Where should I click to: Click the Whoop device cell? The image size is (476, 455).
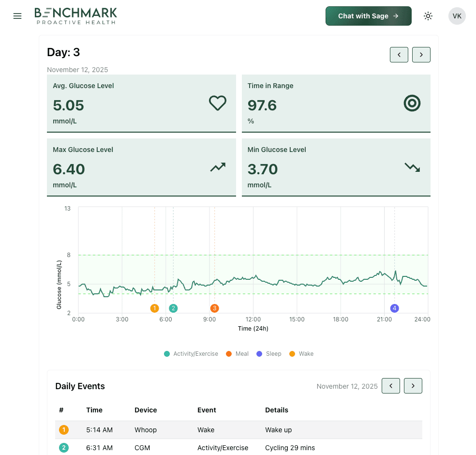(x=146, y=430)
